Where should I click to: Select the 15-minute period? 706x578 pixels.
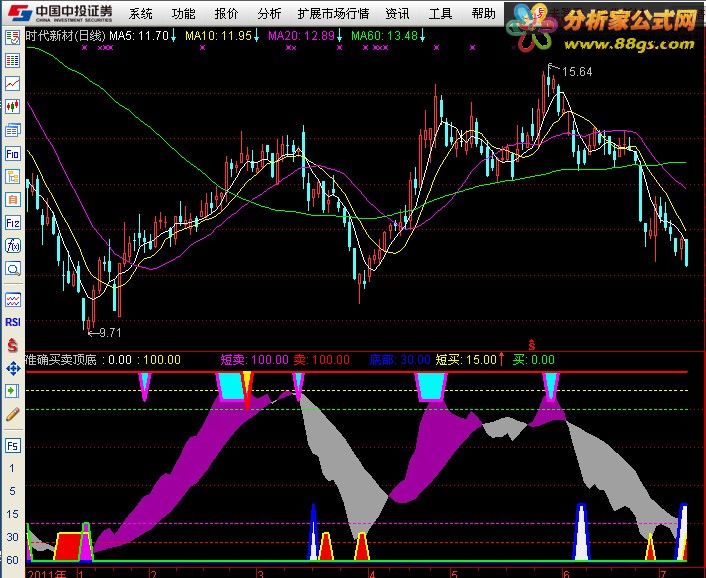pos(12,514)
